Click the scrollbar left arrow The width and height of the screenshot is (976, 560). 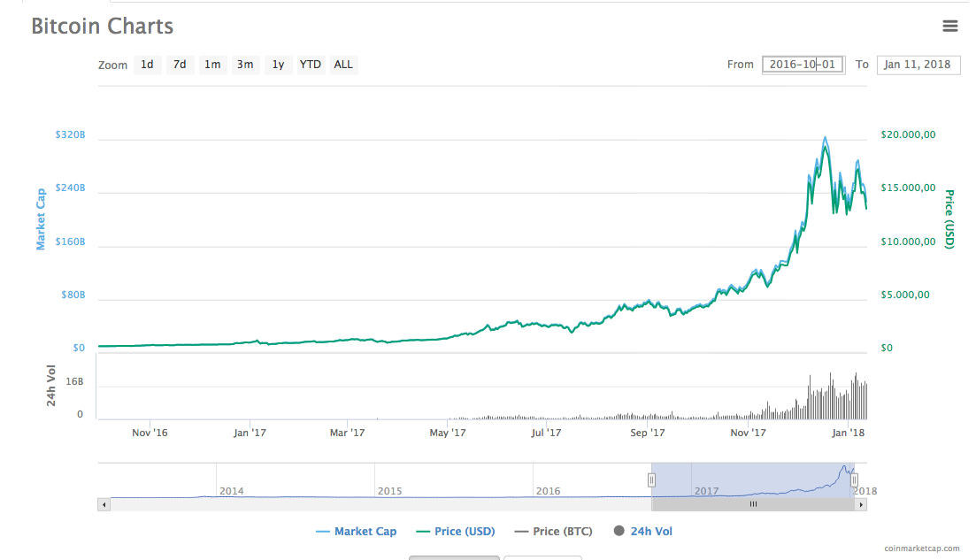pos(104,504)
